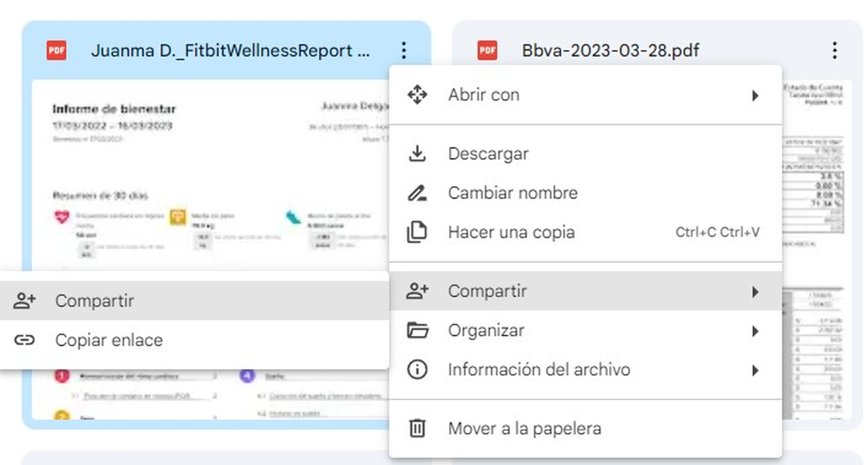Click the Hacer una copia icon
This screenshot has width=868, height=465.
(417, 232)
